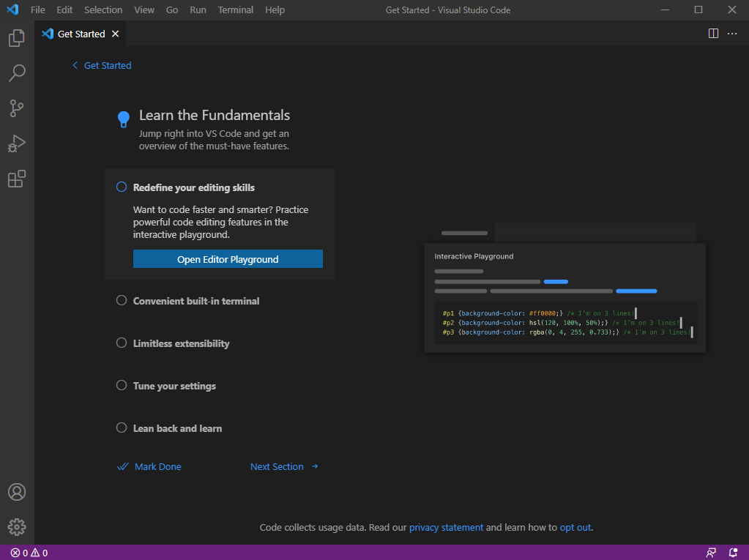Click the lightbulb icon beside Learn the Fundamentals
This screenshot has height=560, width=749.
click(124, 119)
